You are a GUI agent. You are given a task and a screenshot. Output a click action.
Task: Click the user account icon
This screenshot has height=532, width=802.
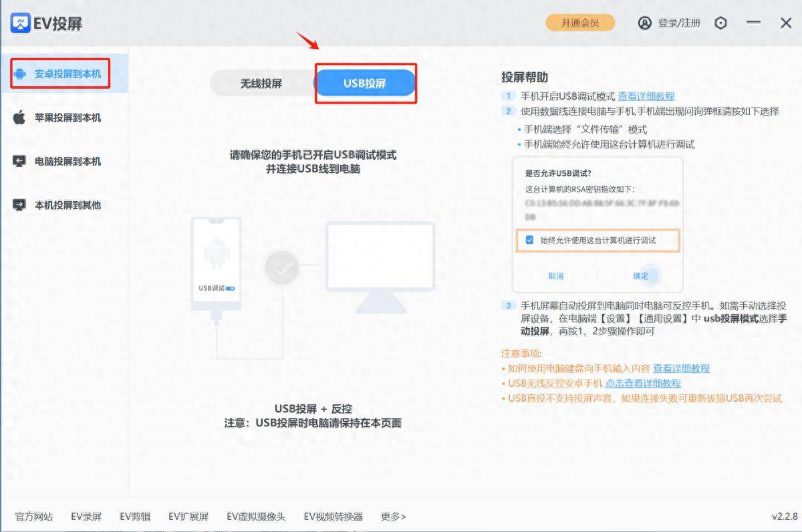click(x=644, y=22)
